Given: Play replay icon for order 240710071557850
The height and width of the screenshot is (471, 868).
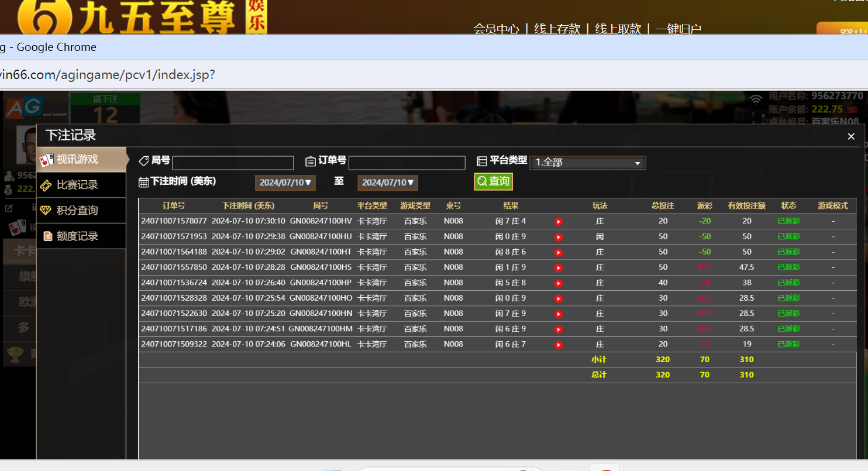Looking at the screenshot, I should click(x=558, y=268).
